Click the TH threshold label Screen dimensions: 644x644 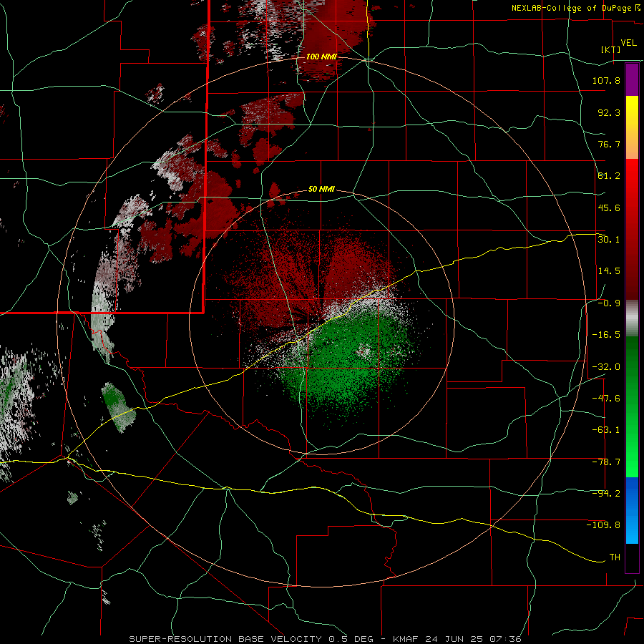615,557
